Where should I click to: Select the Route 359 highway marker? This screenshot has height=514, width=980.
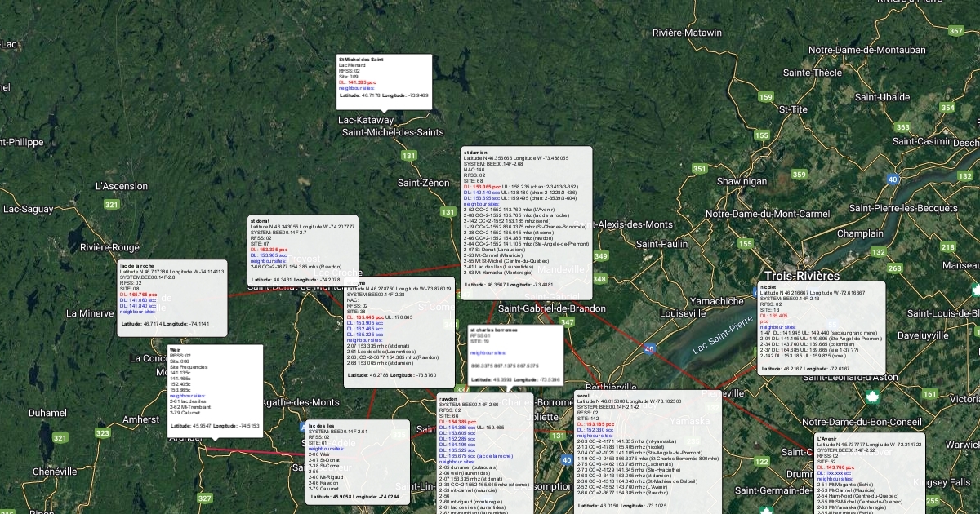799,175
